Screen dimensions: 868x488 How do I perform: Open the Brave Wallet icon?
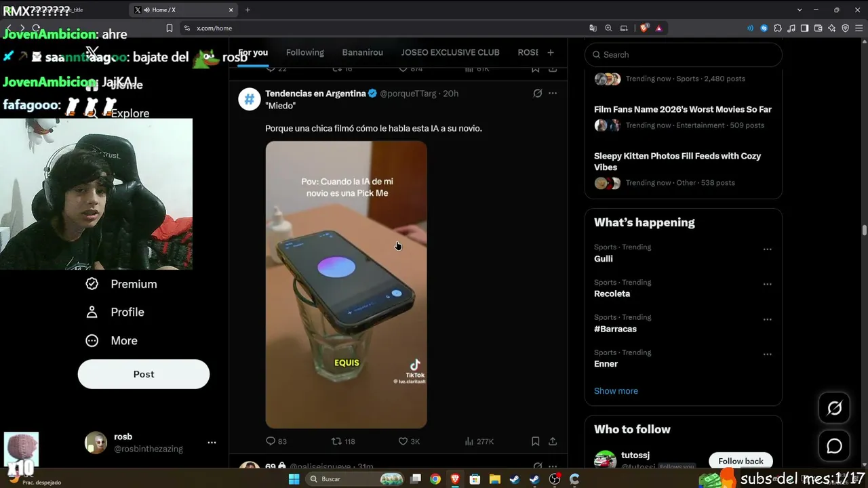tap(818, 28)
